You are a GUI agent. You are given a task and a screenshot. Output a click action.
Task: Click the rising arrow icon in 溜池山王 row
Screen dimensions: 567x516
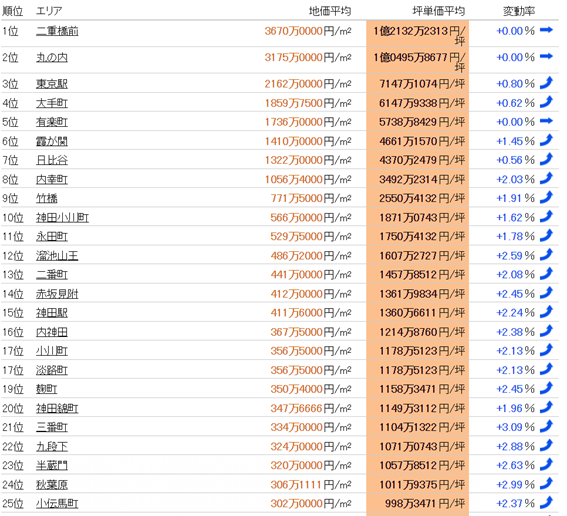(x=546, y=255)
